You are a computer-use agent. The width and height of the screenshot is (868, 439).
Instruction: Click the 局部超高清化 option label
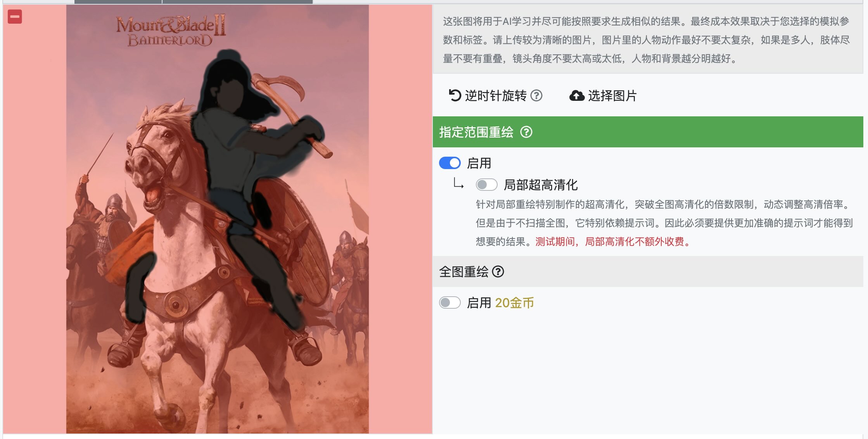541,185
